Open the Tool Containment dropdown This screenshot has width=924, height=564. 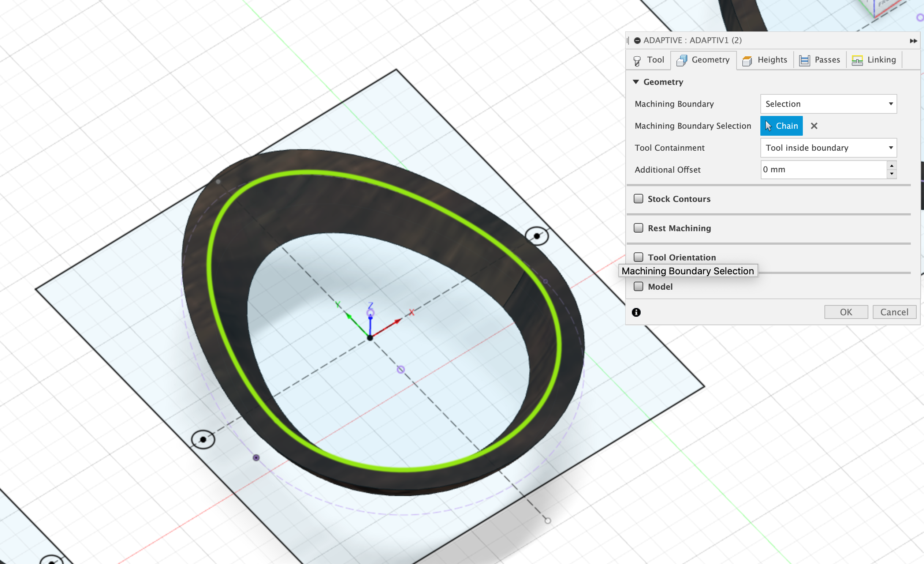point(828,148)
